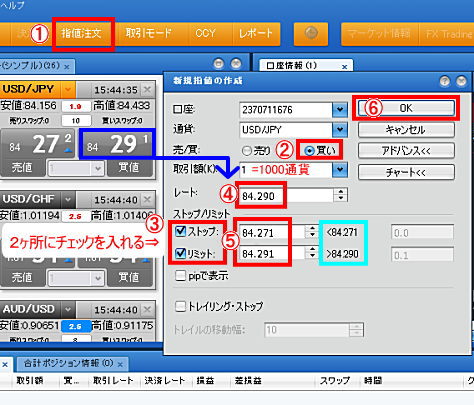Toggle the ストップ checkbox

(x=180, y=231)
